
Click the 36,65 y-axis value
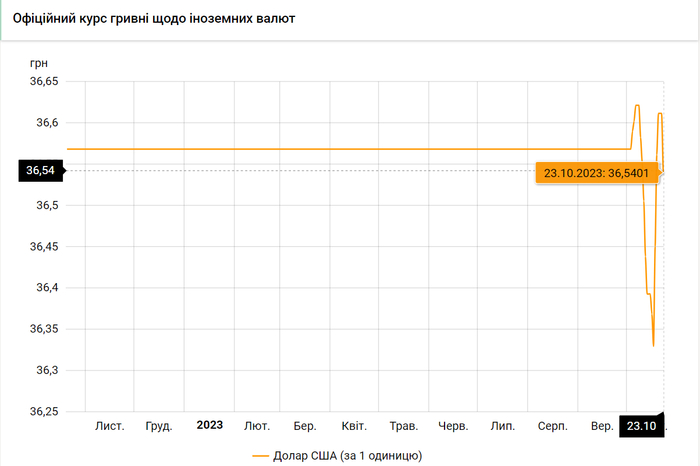point(41,82)
